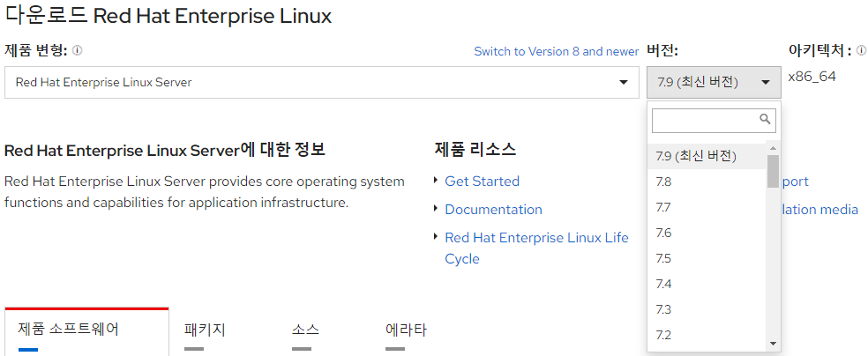Select version 7.4 in the list
Viewport: 868px width, 356px height.
[707, 284]
